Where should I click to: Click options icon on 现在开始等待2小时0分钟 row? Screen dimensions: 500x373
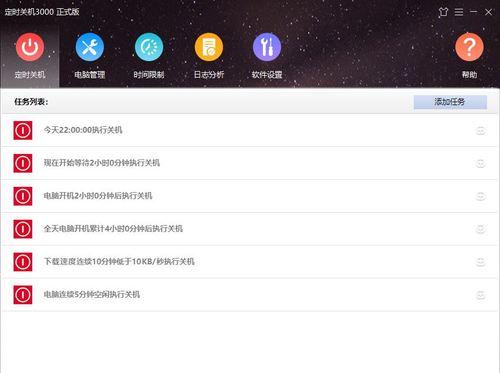click(x=480, y=163)
